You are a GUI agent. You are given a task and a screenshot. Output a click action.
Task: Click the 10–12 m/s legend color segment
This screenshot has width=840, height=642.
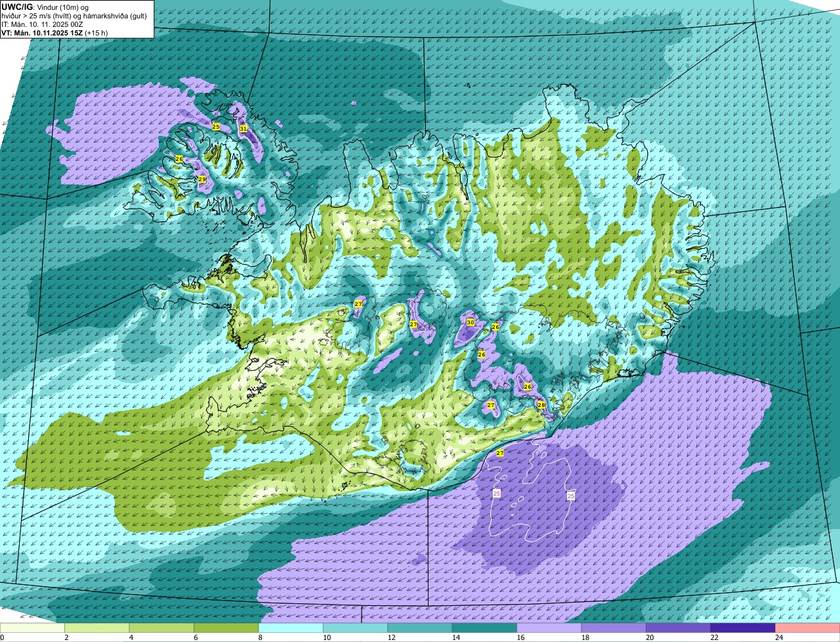pos(356,628)
